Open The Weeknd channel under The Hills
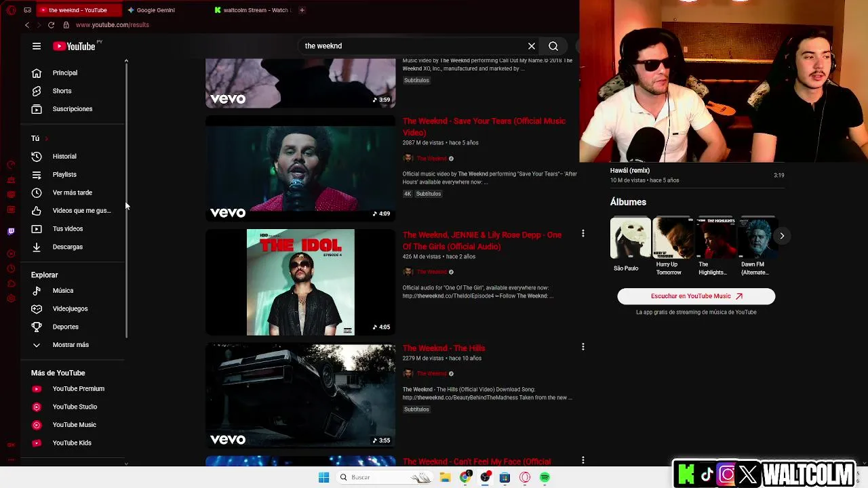Image resolution: width=868 pixels, height=488 pixels. click(x=432, y=373)
